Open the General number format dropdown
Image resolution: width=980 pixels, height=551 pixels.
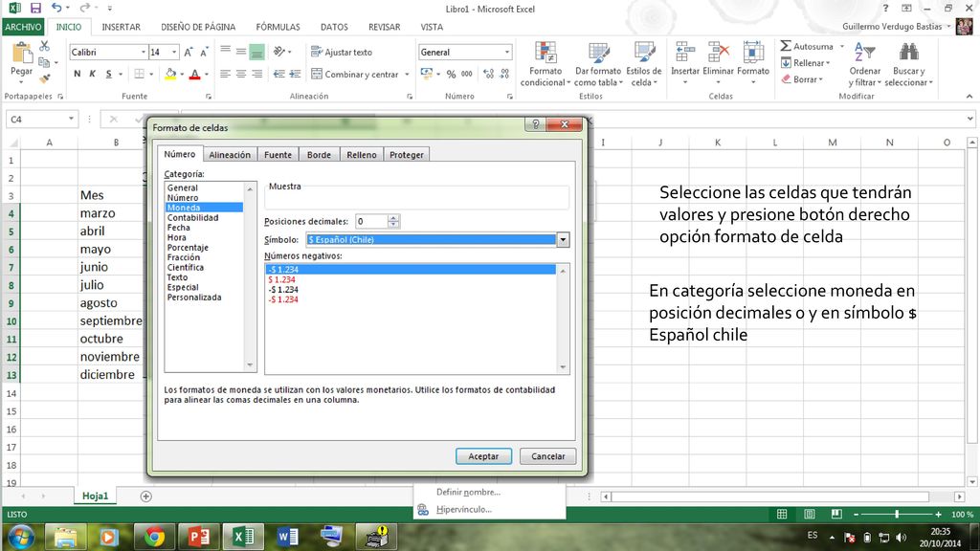507,53
